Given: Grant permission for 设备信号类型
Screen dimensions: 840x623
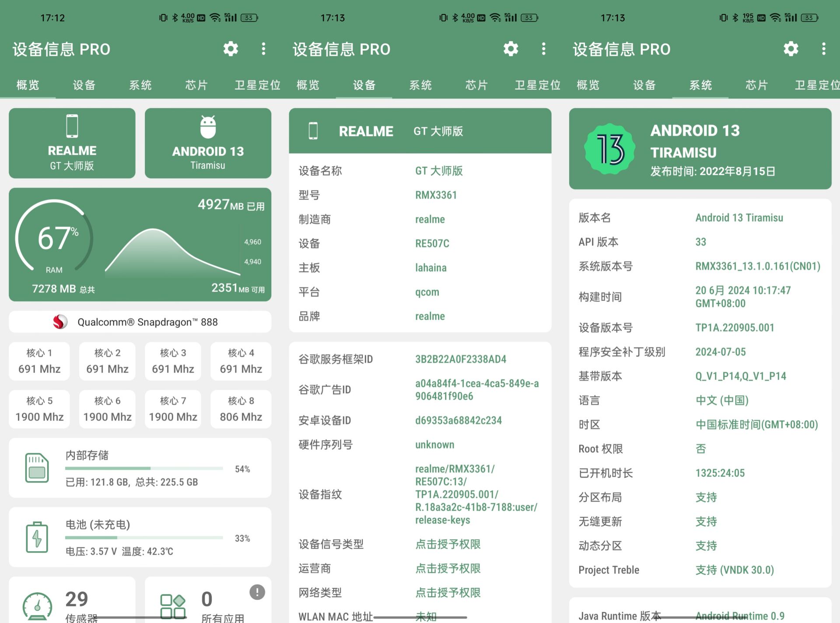Looking at the screenshot, I should tap(448, 544).
